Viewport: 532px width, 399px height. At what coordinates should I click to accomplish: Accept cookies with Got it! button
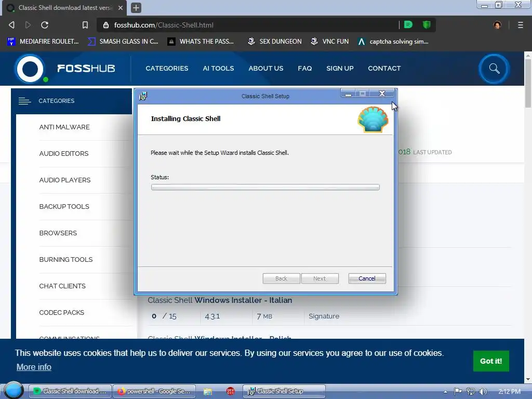(x=490, y=361)
